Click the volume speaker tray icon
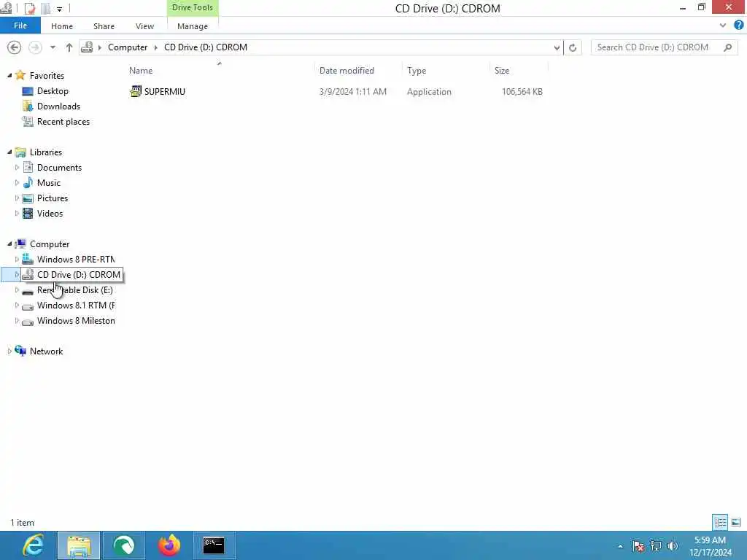This screenshot has width=747, height=560. pos(673,546)
